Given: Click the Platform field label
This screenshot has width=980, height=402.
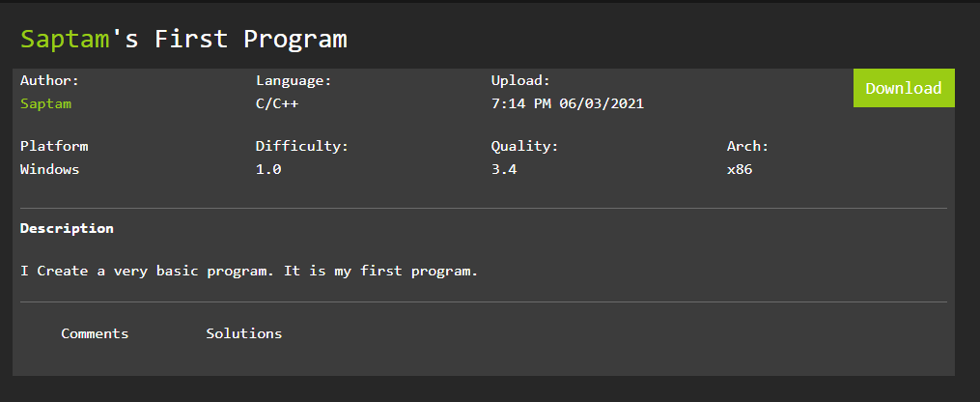Looking at the screenshot, I should point(54,146).
